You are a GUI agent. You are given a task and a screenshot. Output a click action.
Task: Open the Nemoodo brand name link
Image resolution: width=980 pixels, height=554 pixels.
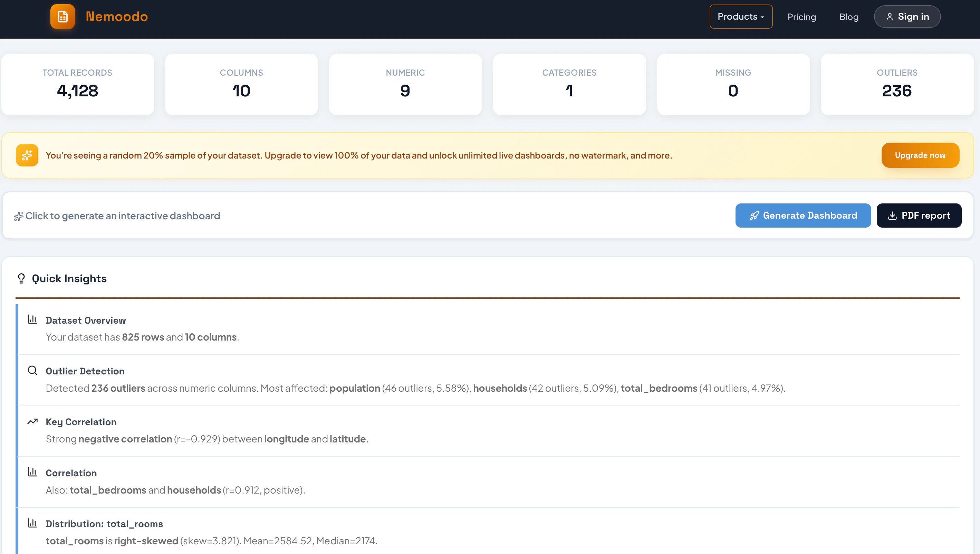pos(117,16)
